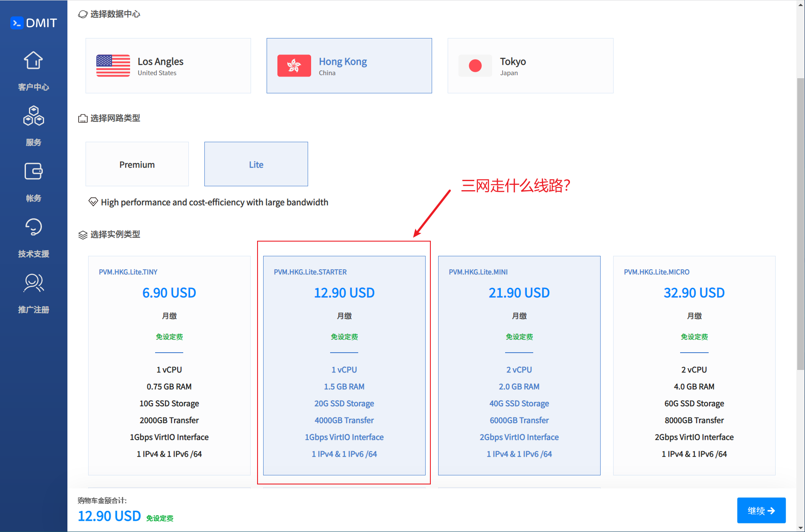Click the 2.0 GB RAM text
Image resolution: width=805 pixels, height=532 pixels.
[x=519, y=386]
